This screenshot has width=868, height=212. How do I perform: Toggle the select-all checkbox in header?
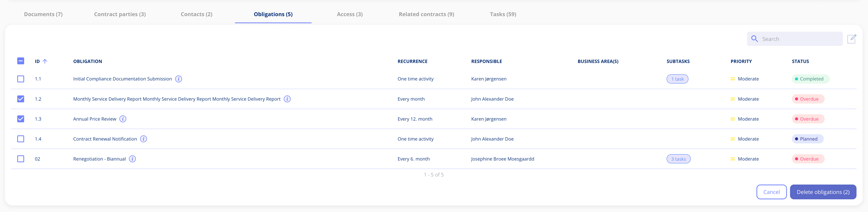pyautogui.click(x=21, y=61)
